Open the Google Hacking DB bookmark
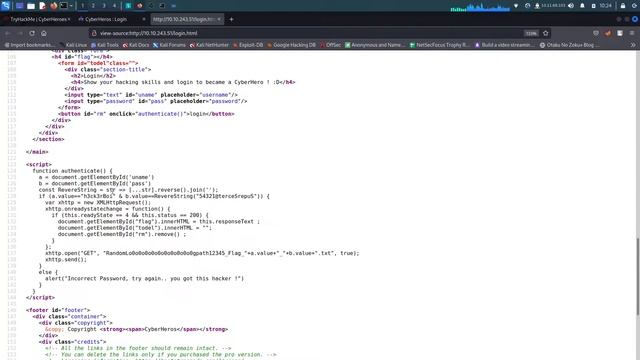Screen dimensions: 640x360 (x=291, y=45)
